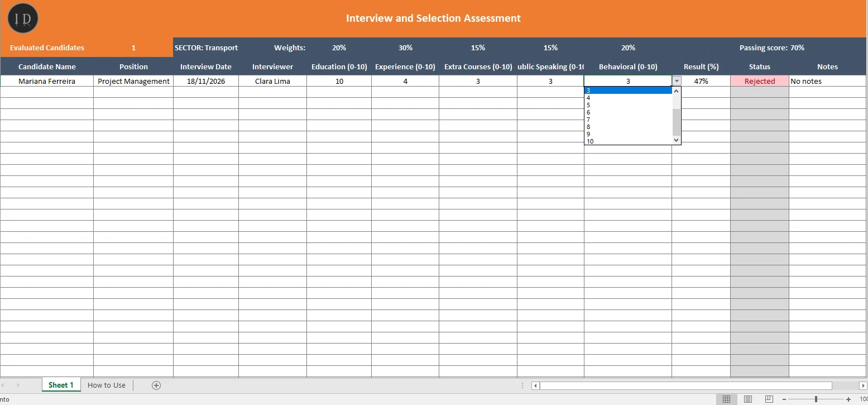The image size is (868, 405).
Task: Click the horizontal scrollbar left arrow
Action: 536,385
